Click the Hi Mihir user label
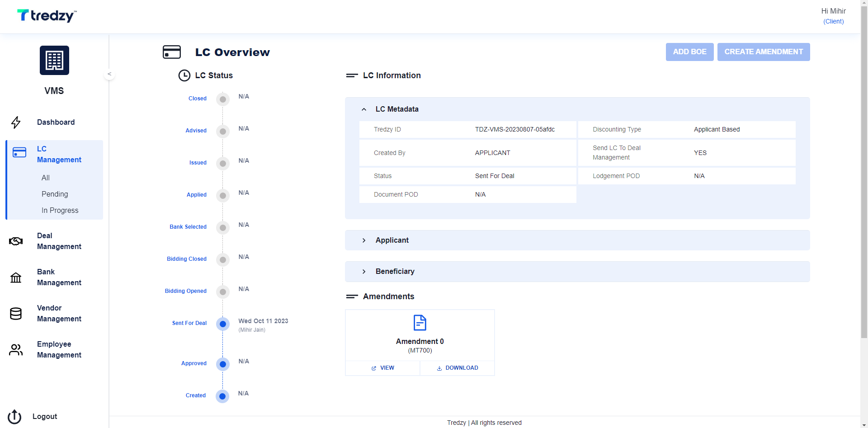The width and height of the screenshot is (868, 428). point(834,11)
